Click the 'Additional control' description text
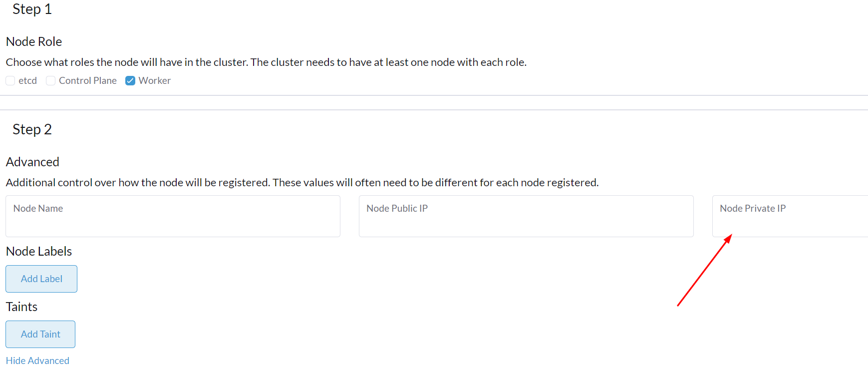 coord(302,183)
